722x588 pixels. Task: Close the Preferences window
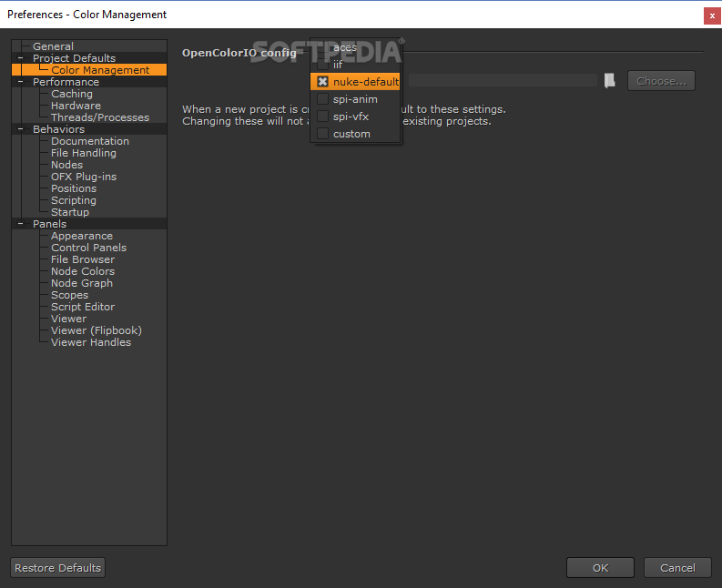(x=712, y=15)
